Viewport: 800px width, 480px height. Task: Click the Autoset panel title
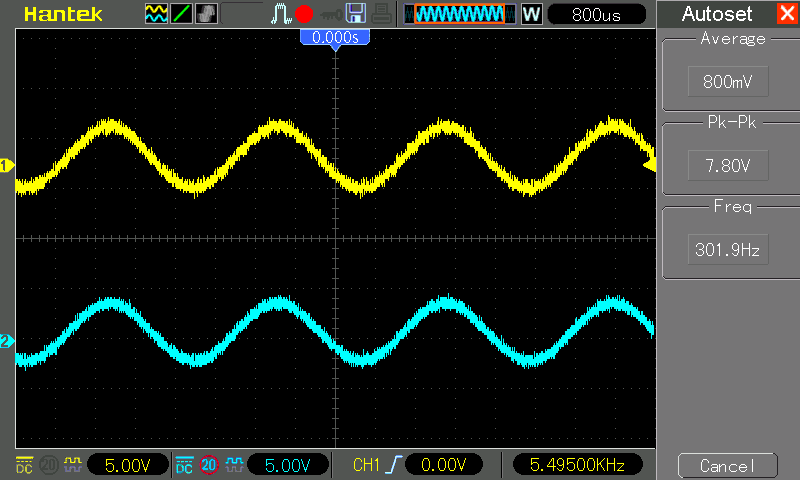point(717,14)
